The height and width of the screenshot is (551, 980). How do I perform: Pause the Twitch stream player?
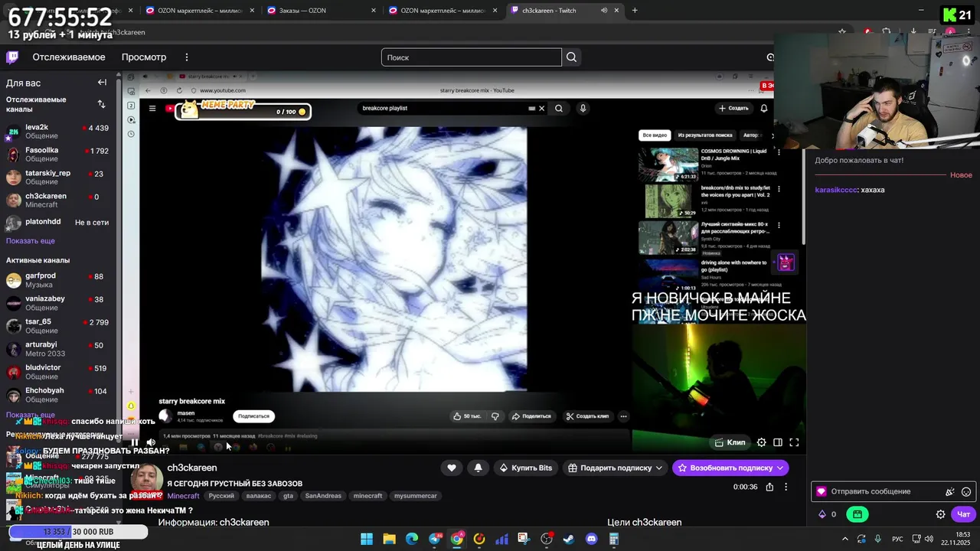134,442
